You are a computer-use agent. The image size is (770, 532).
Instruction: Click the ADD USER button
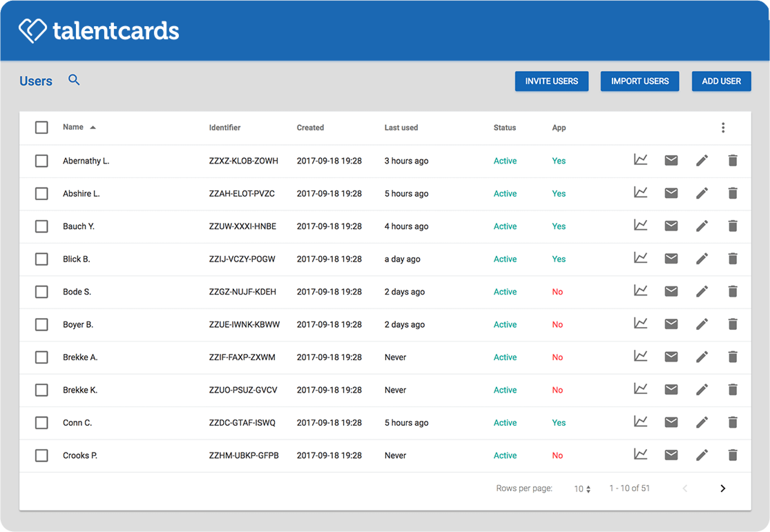tap(721, 81)
